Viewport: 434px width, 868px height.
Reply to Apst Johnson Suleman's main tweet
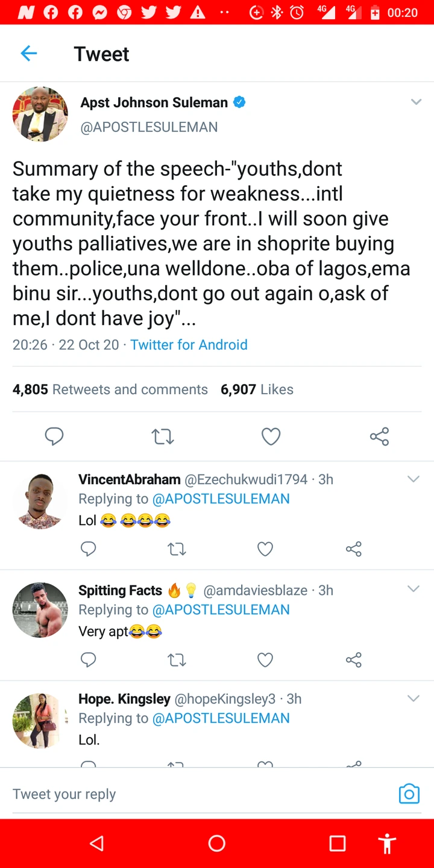pyautogui.click(x=54, y=436)
